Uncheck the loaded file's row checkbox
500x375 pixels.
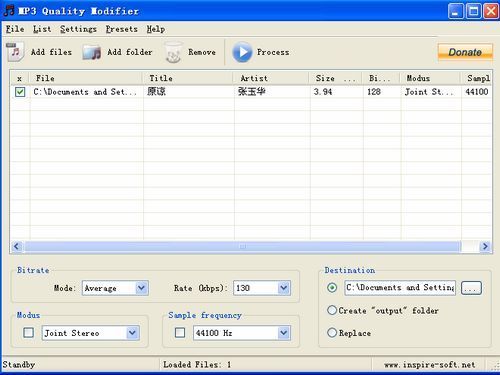(20, 92)
